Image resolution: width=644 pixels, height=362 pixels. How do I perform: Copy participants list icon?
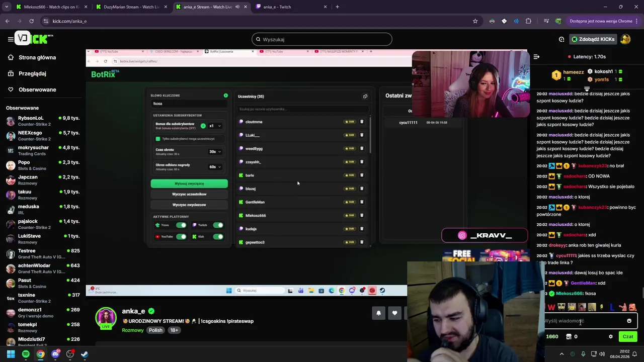(365, 96)
